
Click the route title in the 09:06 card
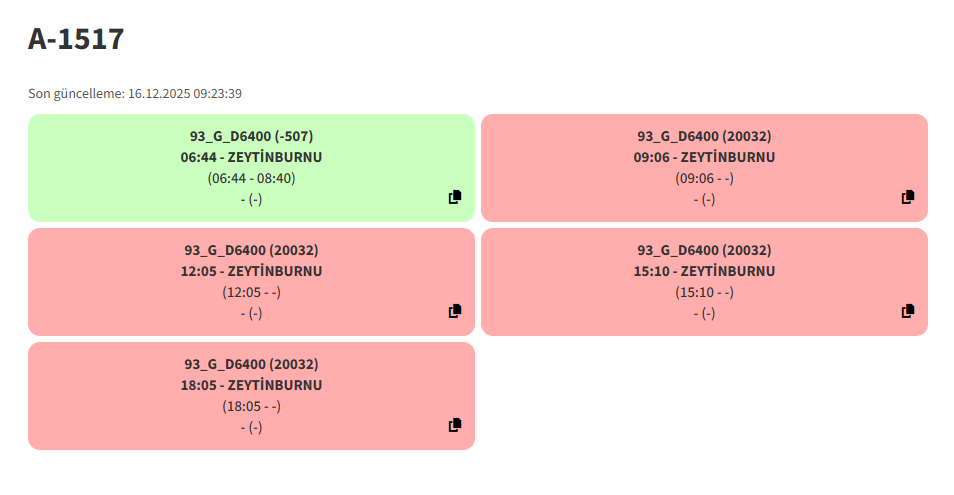(x=704, y=136)
